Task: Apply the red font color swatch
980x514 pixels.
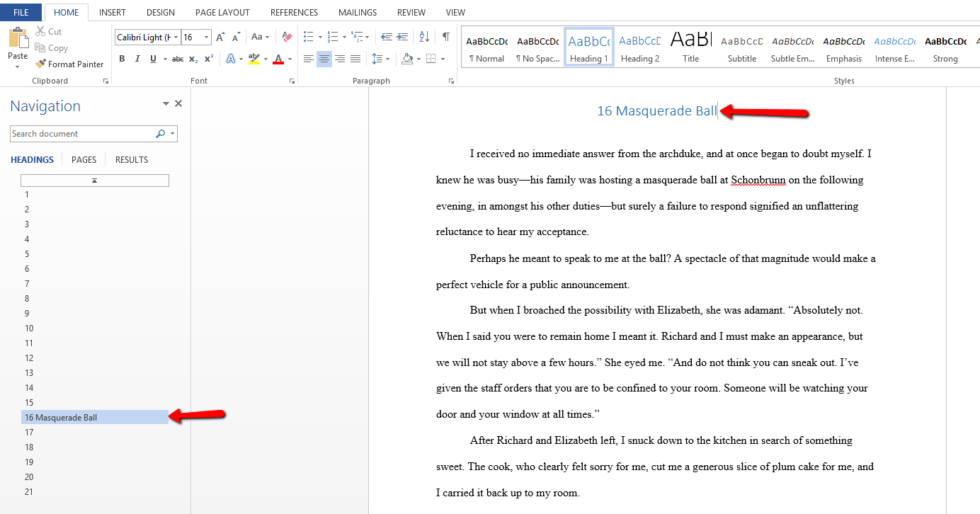Action: 279,59
